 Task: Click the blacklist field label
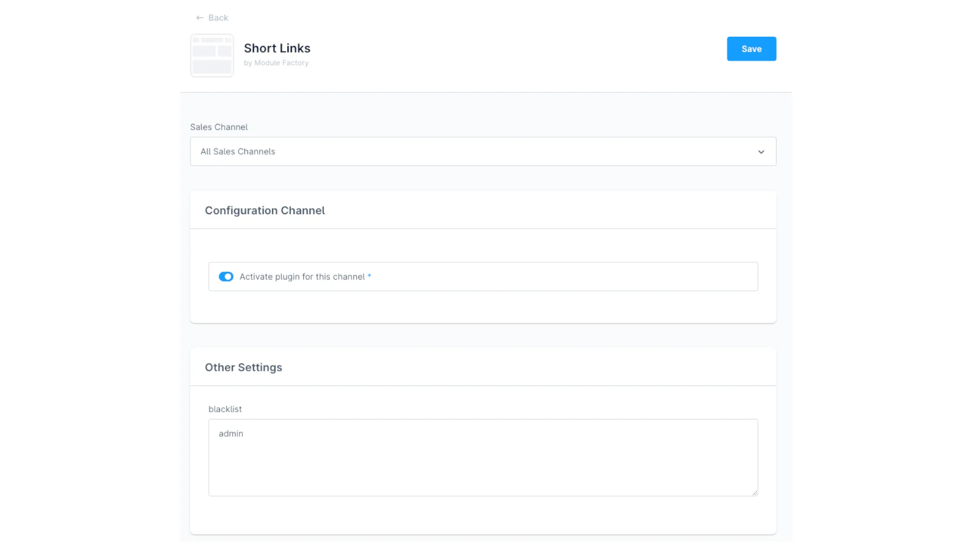click(225, 409)
